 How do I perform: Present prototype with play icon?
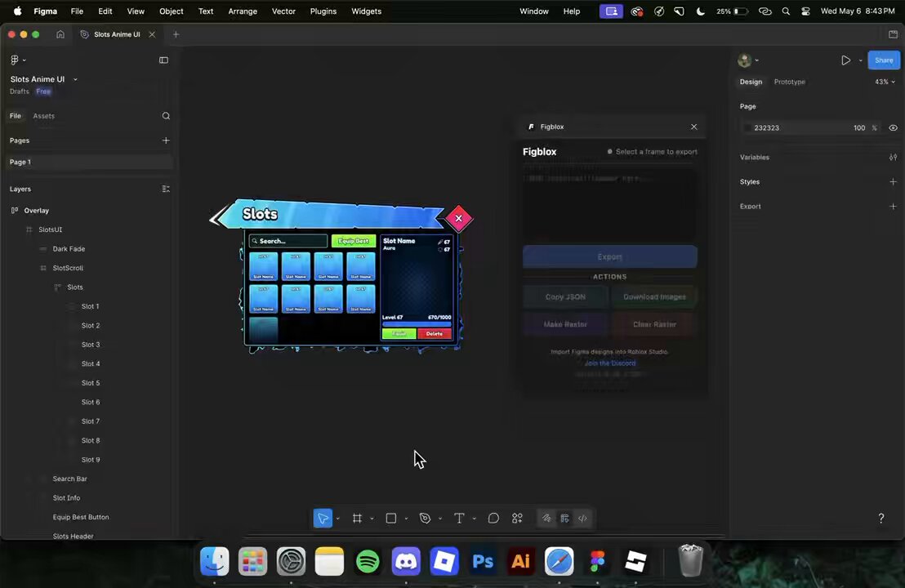coord(845,60)
